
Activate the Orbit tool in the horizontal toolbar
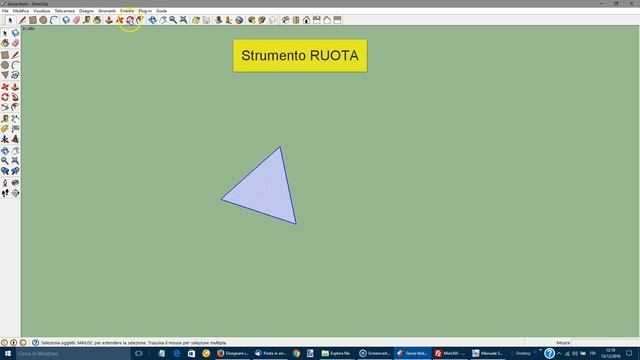tap(152, 20)
